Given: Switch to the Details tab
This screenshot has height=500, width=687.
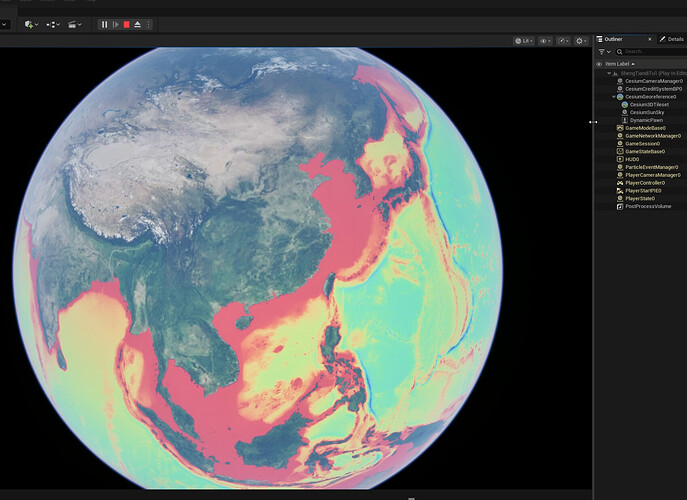Looking at the screenshot, I should pyautogui.click(x=673, y=39).
